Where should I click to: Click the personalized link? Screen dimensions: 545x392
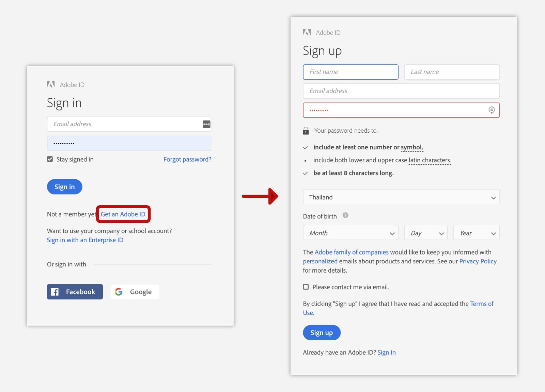320,261
